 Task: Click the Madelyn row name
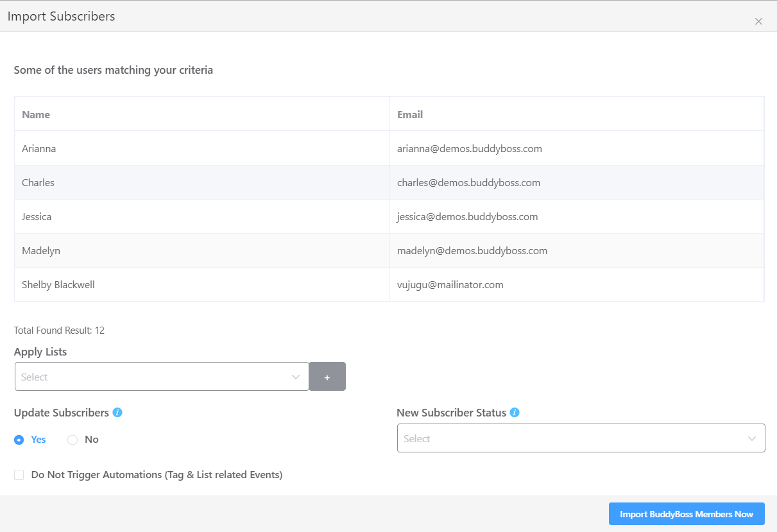41,250
